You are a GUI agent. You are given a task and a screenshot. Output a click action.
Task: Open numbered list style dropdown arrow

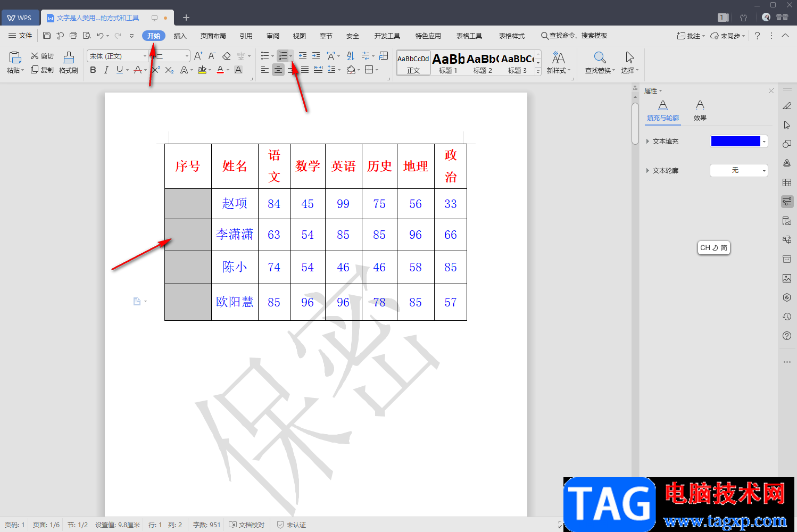click(x=290, y=56)
